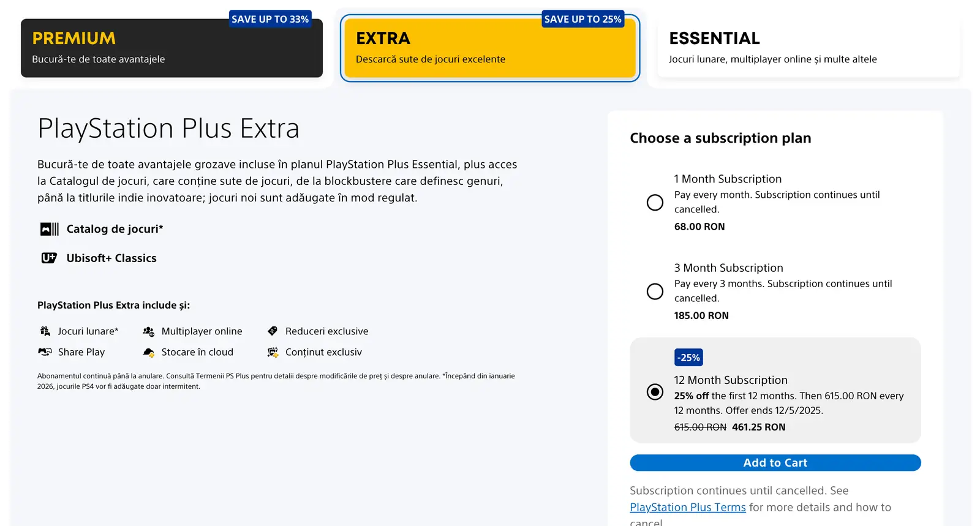Screen dimensions: 980x526
Task: Click the -25% discount badge
Action: pos(688,358)
